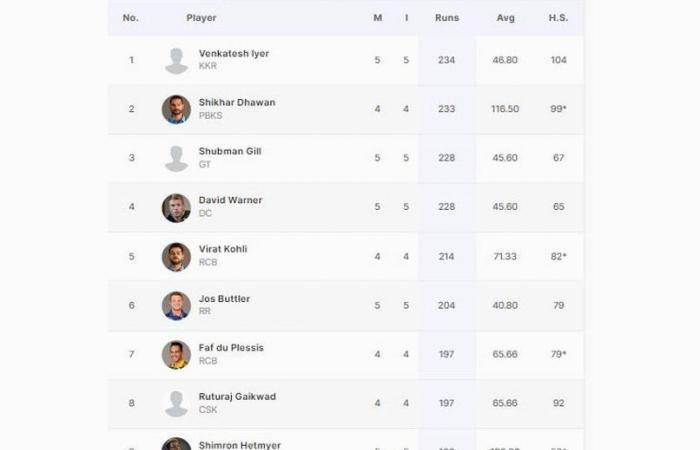Select Jos Buttler's 204 runs cell
Screen dimensions: 700x450
point(446,305)
